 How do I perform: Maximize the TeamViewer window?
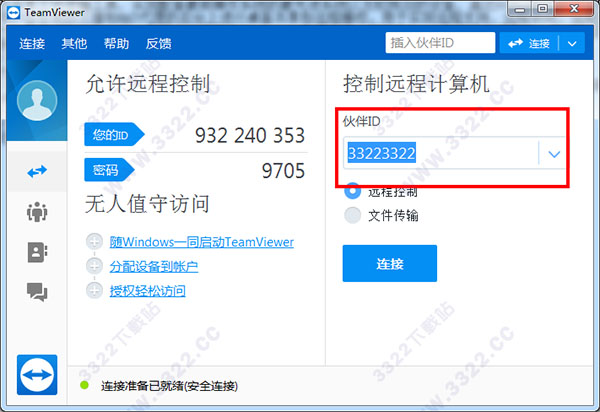[542, 9]
